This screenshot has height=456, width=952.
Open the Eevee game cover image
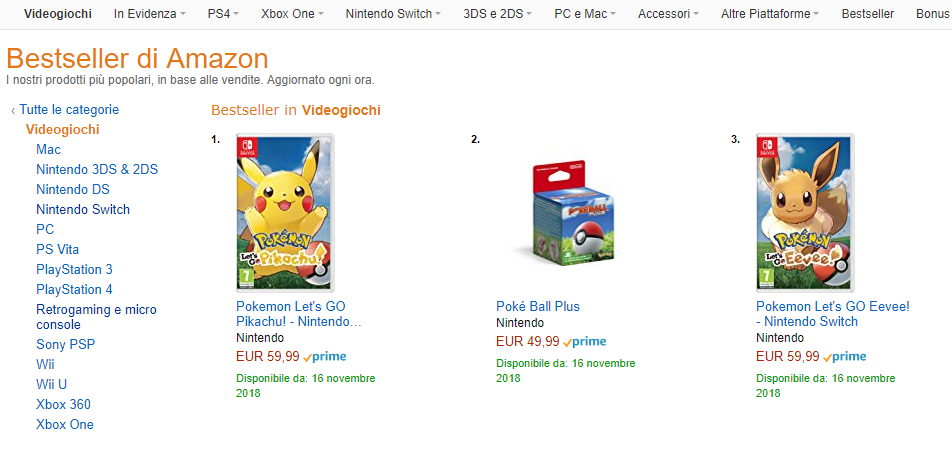[805, 212]
